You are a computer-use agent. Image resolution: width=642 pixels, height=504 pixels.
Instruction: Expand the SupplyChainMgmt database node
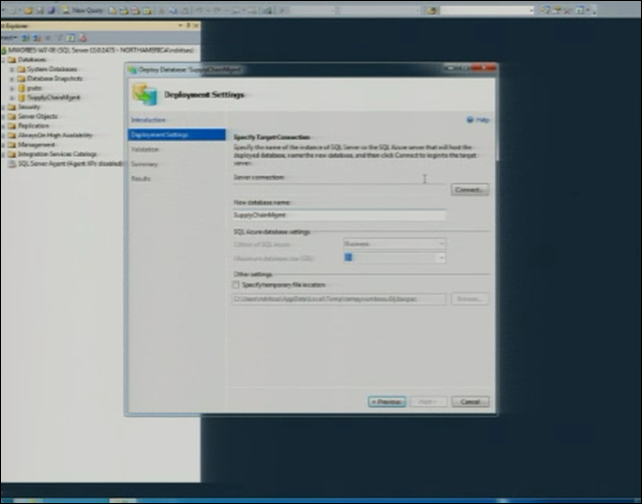[12, 97]
